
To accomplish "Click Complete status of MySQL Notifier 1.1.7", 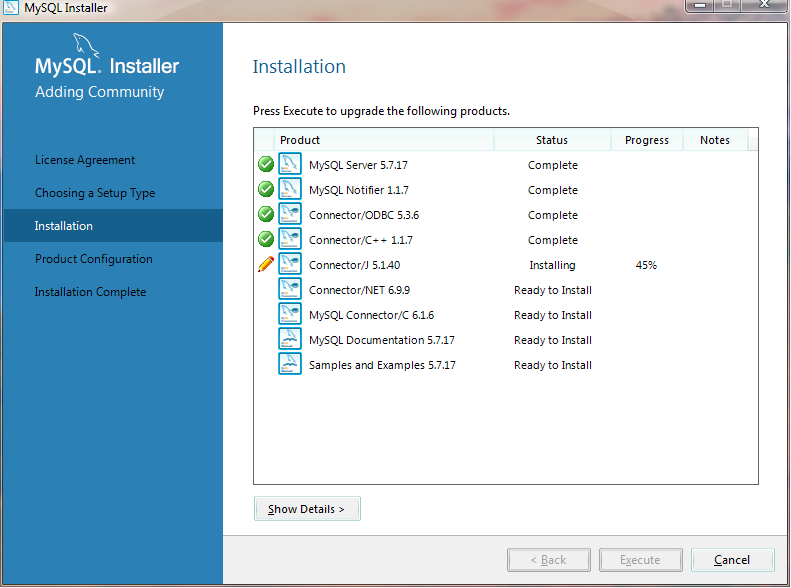I will click(x=553, y=190).
